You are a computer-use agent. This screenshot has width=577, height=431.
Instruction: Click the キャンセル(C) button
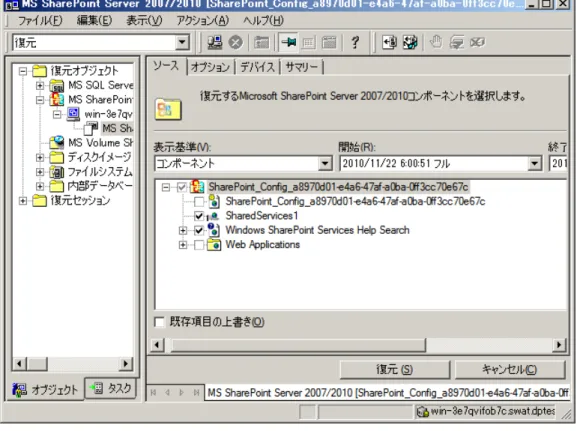click(x=510, y=369)
